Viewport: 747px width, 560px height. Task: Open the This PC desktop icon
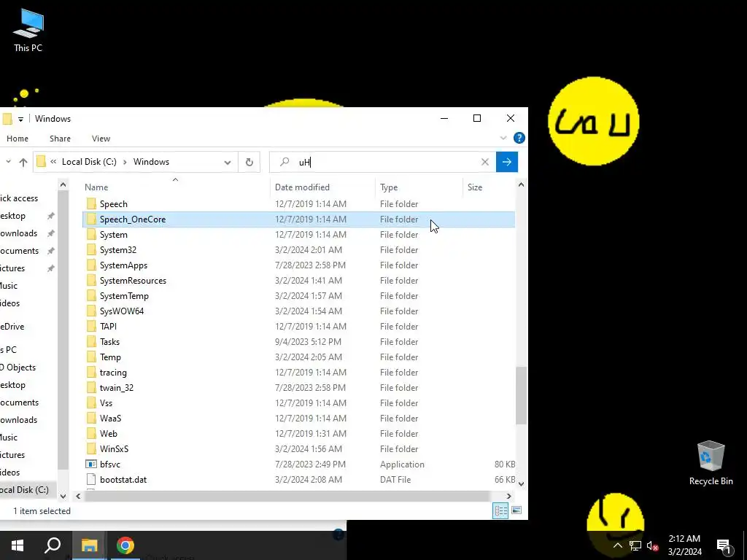coord(28,31)
